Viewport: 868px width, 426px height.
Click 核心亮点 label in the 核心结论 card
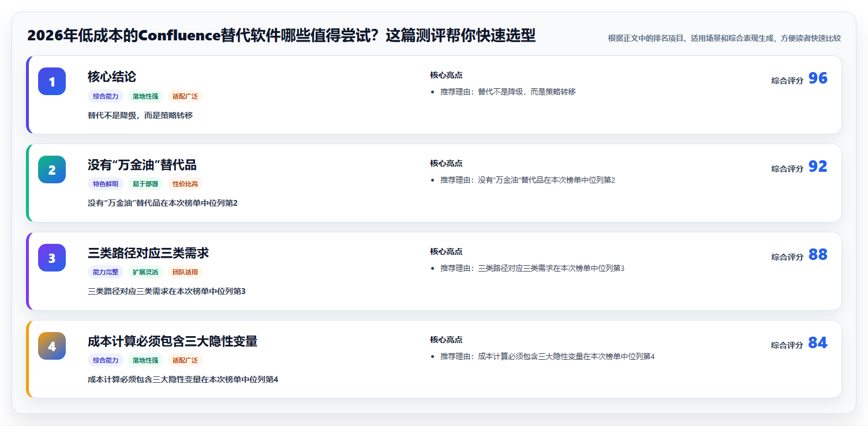click(x=446, y=75)
